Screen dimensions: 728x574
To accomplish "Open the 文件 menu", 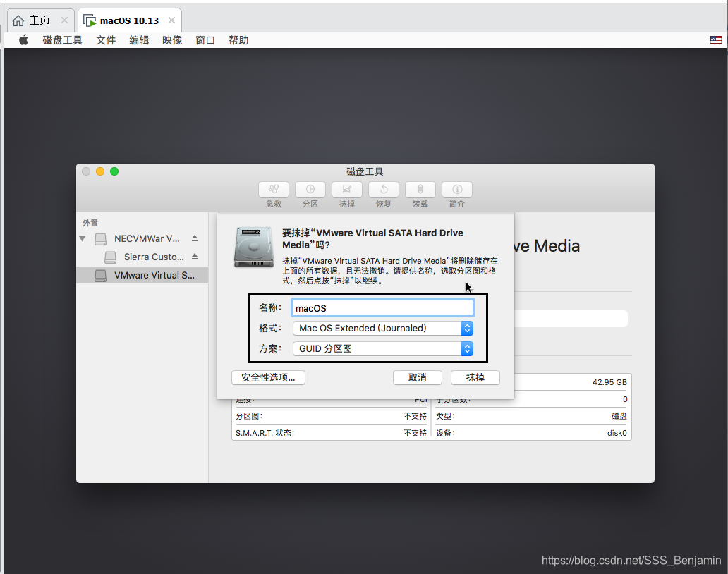I will [106, 40].
